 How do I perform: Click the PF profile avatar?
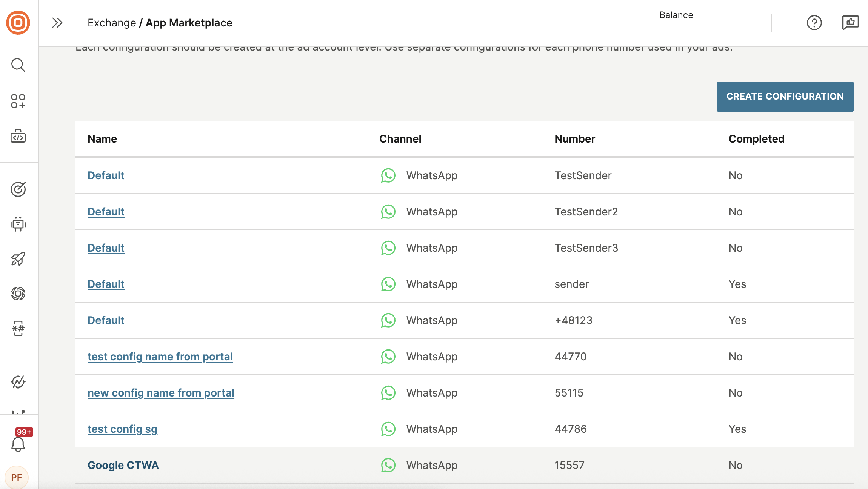(x=17, y=477)
